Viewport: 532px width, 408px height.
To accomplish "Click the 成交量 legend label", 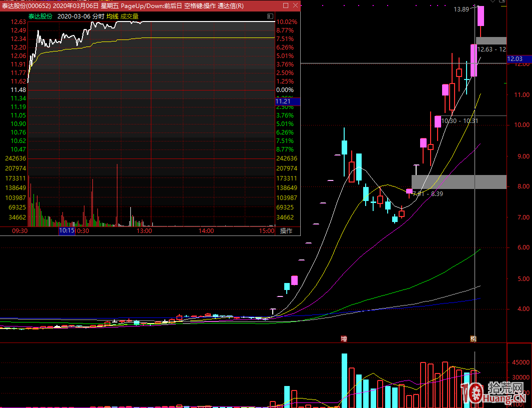I will click(x=129, y=16).
